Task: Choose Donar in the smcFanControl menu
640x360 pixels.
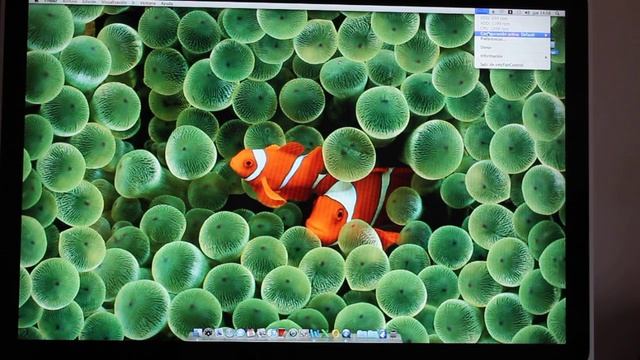Action: coord(486,48)
